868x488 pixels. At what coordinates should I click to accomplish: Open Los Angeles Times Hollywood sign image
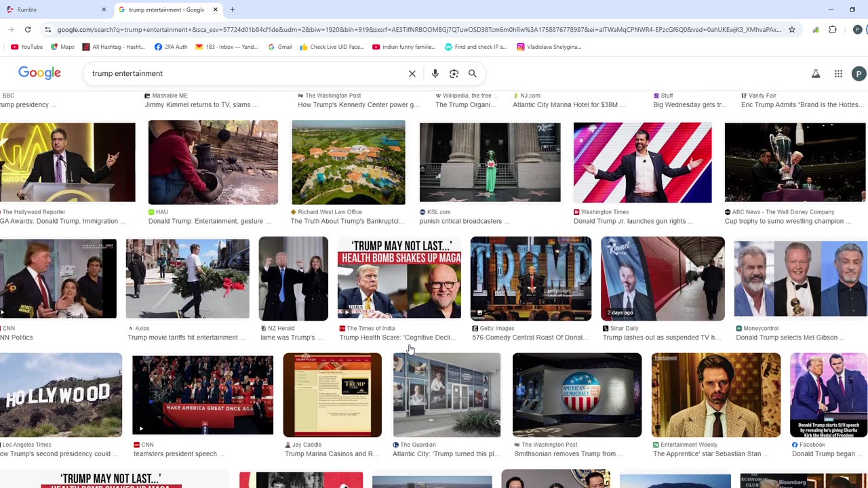click(x=61, y=395)
